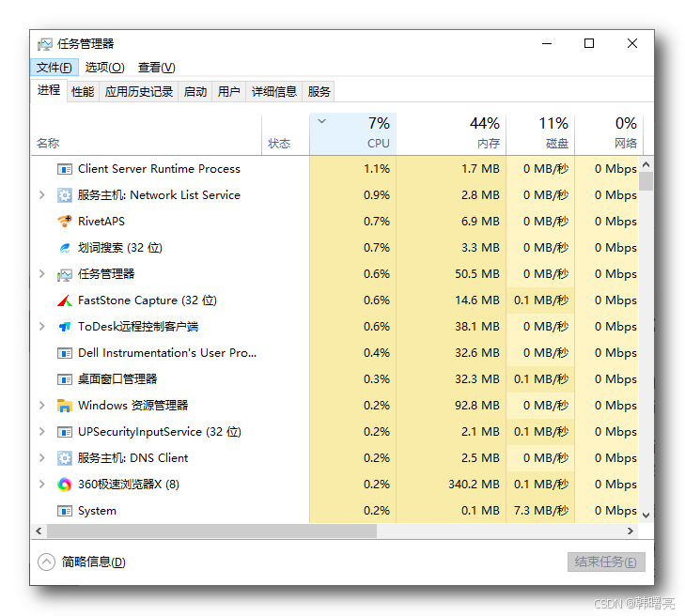The height and width of the screenshot is (616, 685).
Task: Click the Network List Service gear icon
Action: [x=65, y=195]
